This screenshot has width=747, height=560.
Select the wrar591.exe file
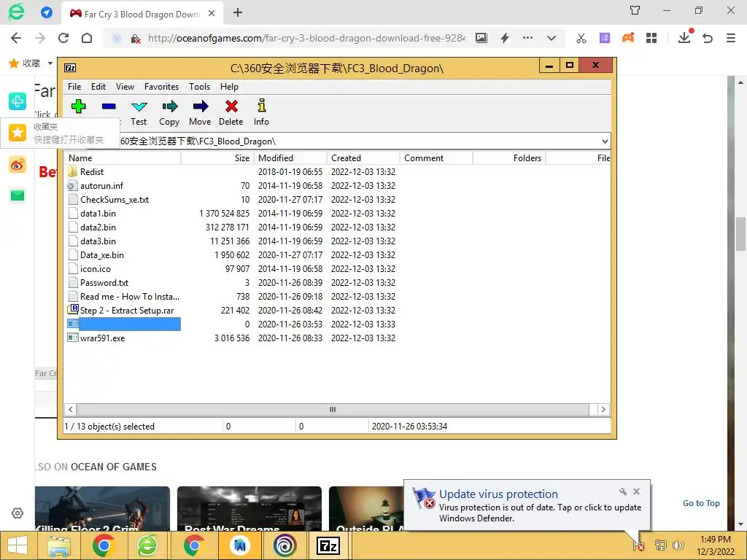[102, 338]
